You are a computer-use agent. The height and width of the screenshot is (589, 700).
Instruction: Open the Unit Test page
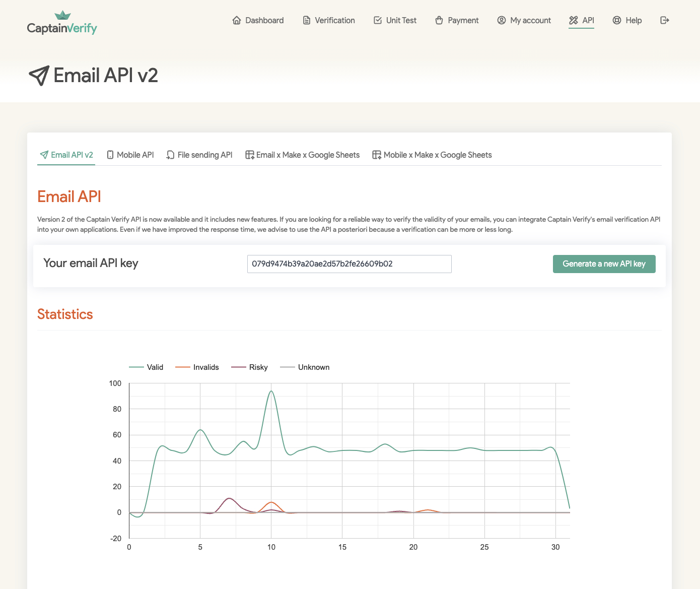[395, 20]
